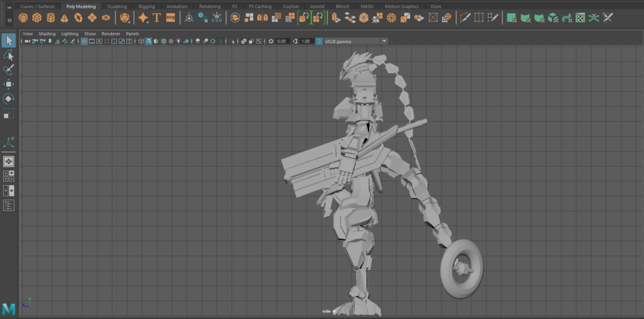Create a polygon cone from the shelf
This screenshot has height=319, width=644.
click(65, 18)
